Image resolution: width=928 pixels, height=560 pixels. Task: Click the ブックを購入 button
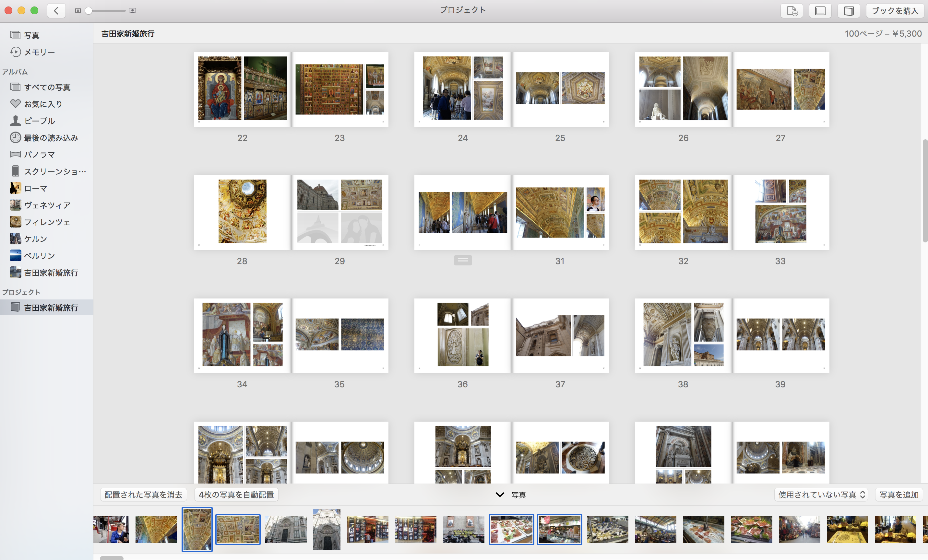895,11
